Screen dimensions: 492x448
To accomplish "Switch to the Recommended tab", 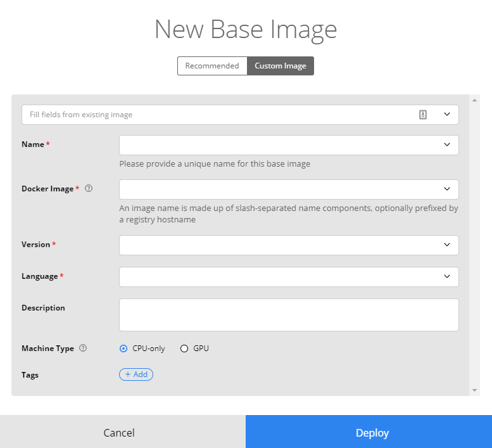I will click(212, 66).
